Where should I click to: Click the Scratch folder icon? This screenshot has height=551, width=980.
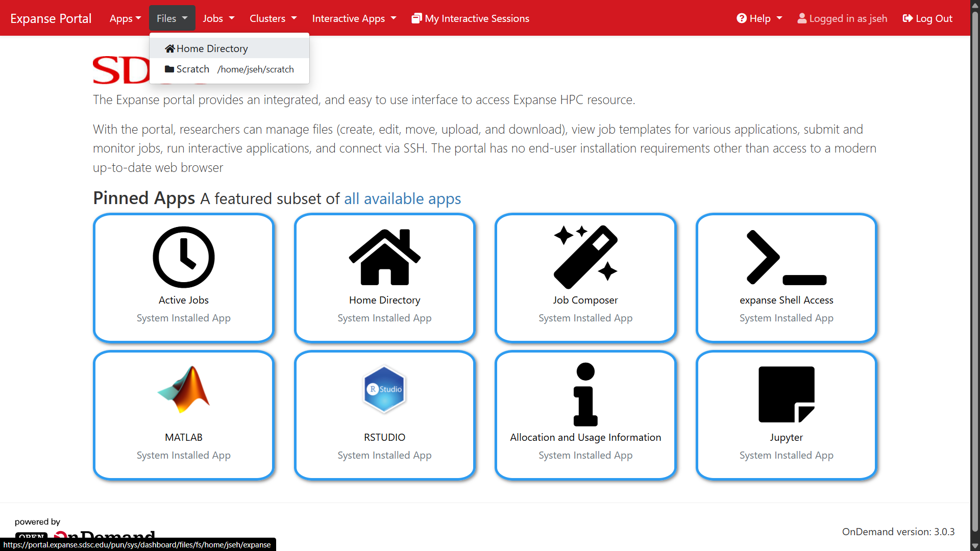[x=169, y=69]
